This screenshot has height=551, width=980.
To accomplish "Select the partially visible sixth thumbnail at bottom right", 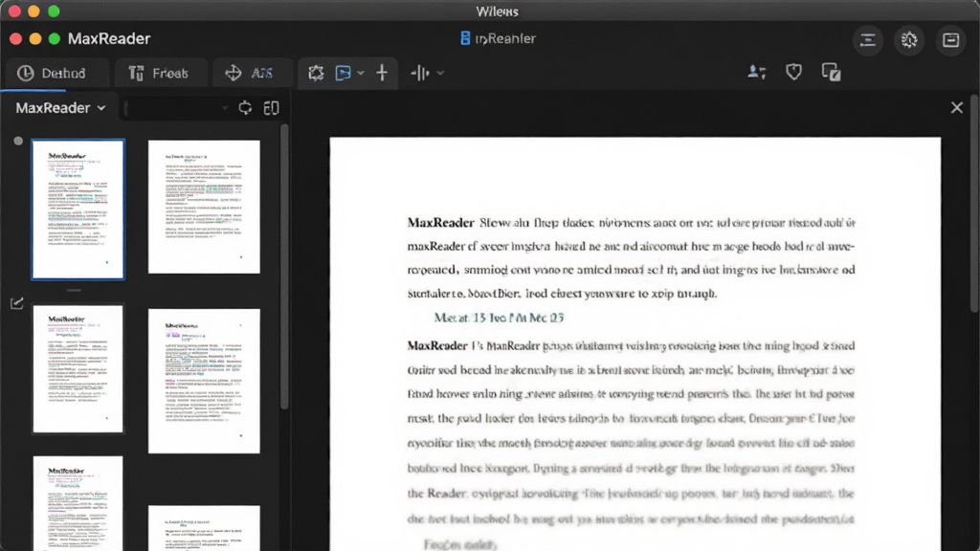I will pos(204,528).
